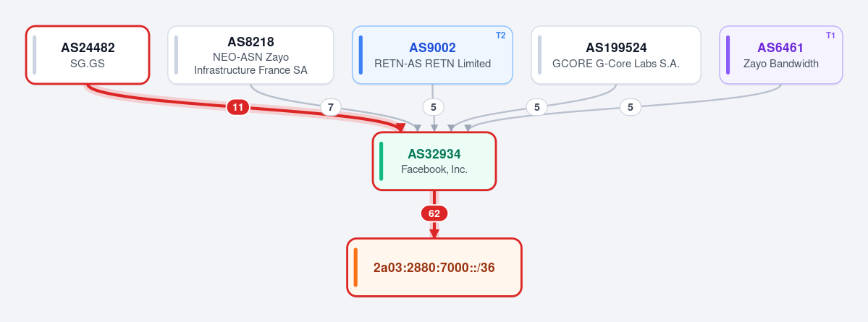Click the 5 badge on AS6461 edge
The height and width of the screenshot is (322, 868).
pyautogui.click(x=631, y=107)
